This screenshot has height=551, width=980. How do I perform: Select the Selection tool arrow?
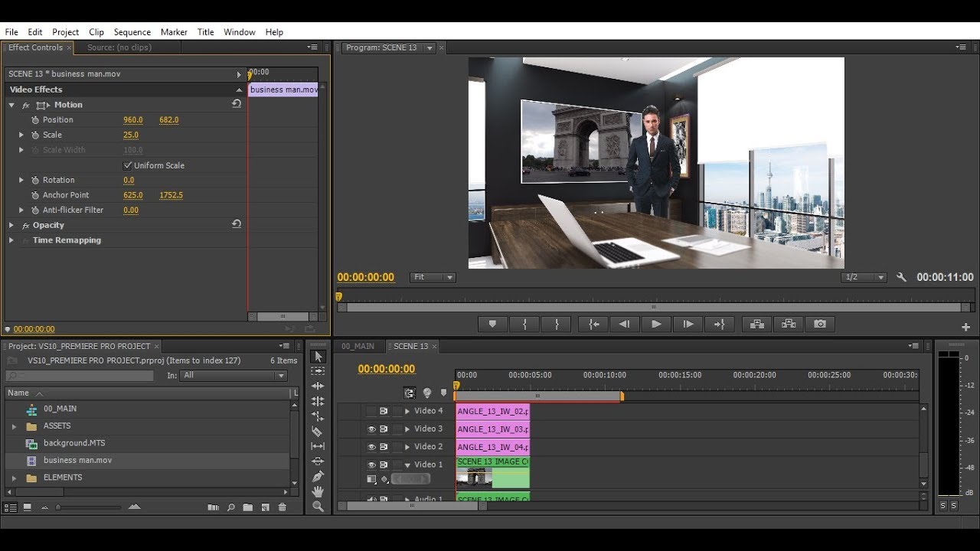318,357
